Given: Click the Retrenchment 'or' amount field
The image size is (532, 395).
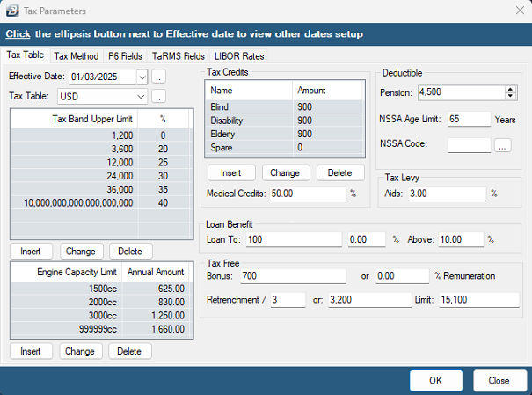Looking at the screenshot, I should (x=370, y=300).
